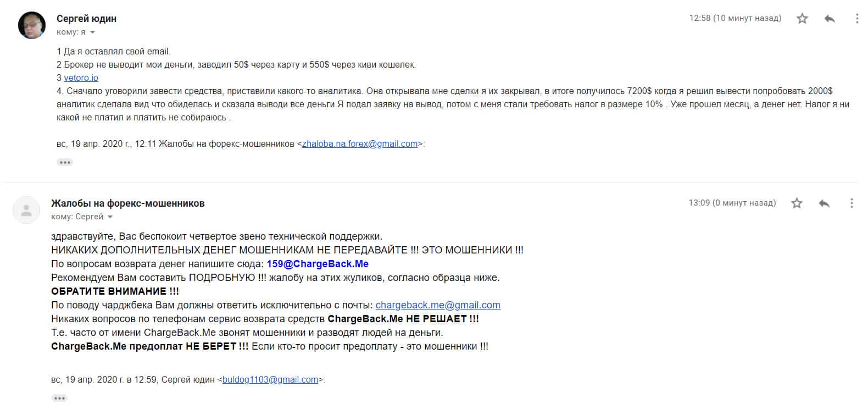Click the 159@ChargeBack.Me address
This screenshot has width=868, height=409.
coord(318,264)
